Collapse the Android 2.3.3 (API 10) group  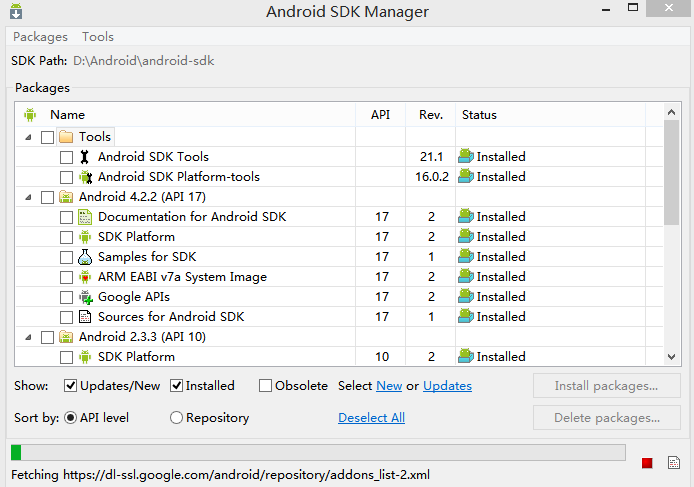click(x=28, y=337)
